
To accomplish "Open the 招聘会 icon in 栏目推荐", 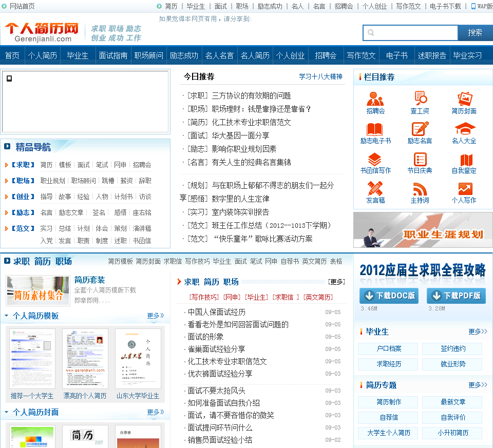I will tap(375, 99).
